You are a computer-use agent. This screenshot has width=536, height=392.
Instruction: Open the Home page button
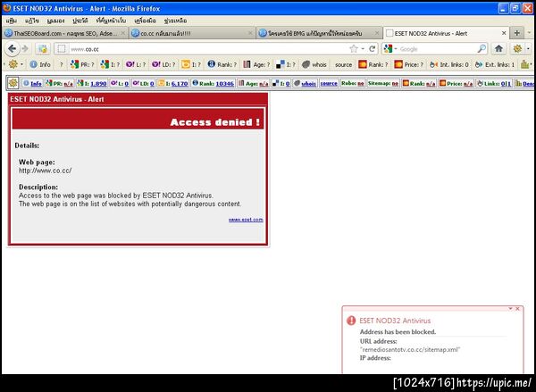click(x=498, y=49)
